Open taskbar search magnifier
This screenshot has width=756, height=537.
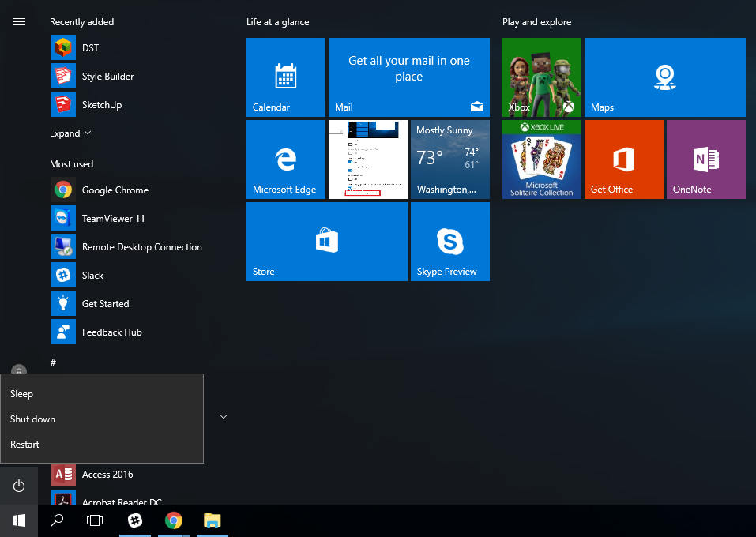pos(57,520)
